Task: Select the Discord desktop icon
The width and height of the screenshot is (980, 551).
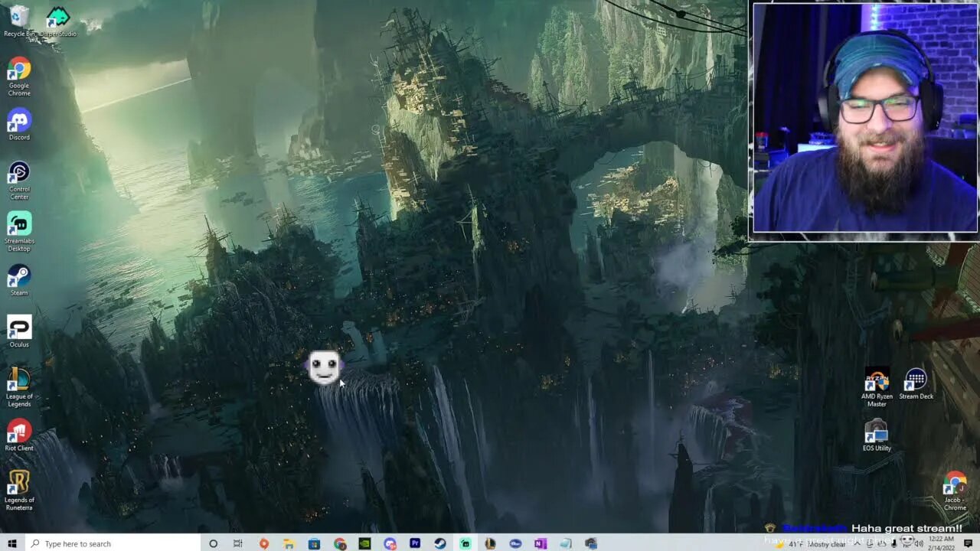Action: click(x=19, y=125)
